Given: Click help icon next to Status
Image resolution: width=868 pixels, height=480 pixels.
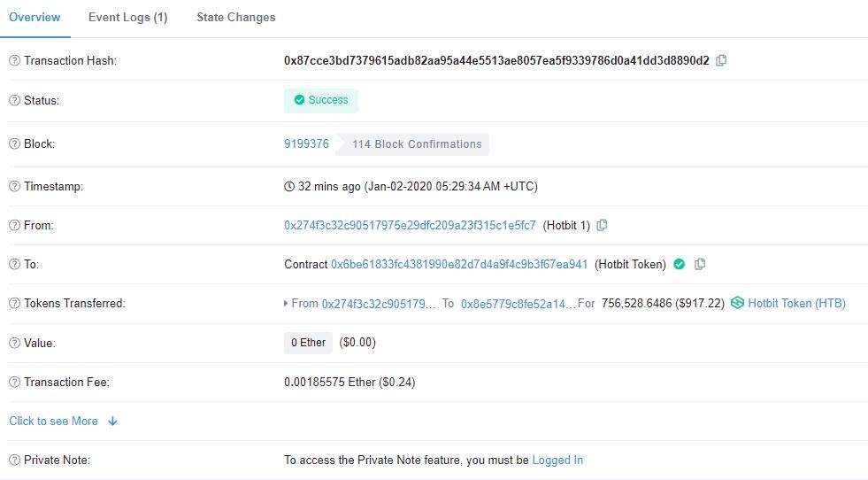Looking at the screenshot, I should [14, 100].
